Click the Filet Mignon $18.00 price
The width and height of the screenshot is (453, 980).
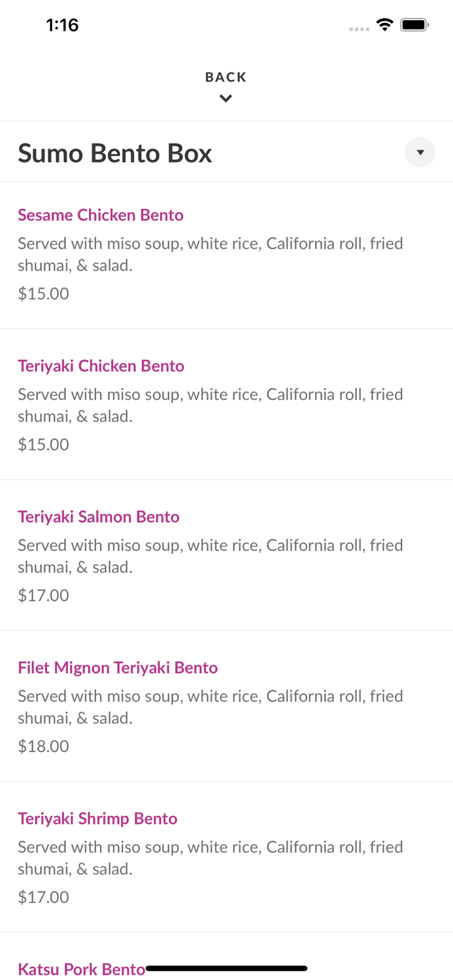[43, 746]
